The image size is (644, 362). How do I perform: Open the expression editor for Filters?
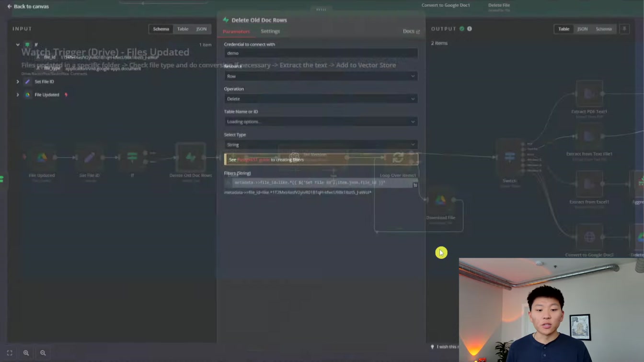415,185
